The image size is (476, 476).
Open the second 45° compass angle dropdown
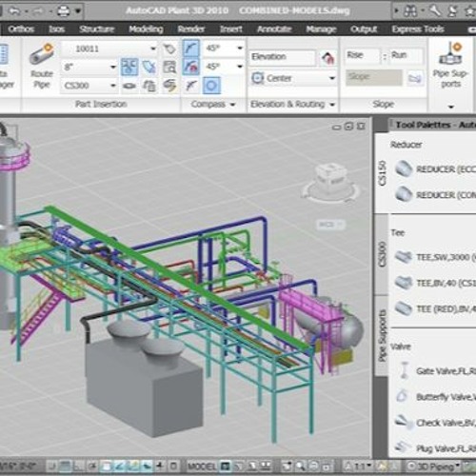point(240,67)
